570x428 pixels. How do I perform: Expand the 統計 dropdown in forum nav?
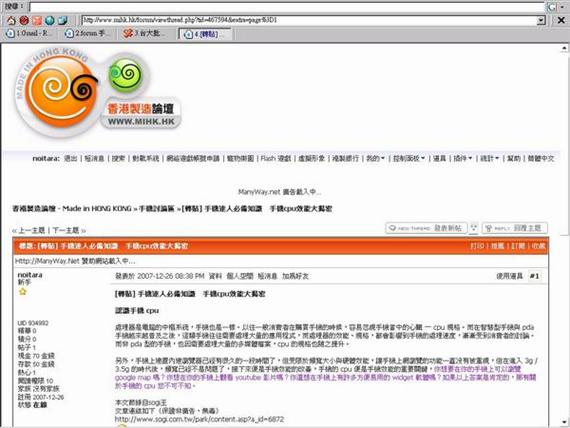tap(489, 159)
